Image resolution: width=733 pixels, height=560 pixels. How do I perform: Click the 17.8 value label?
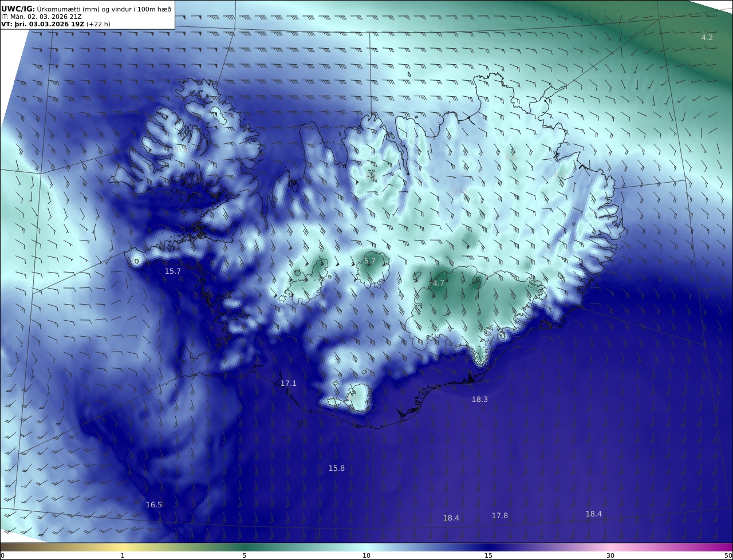point(499,515)
